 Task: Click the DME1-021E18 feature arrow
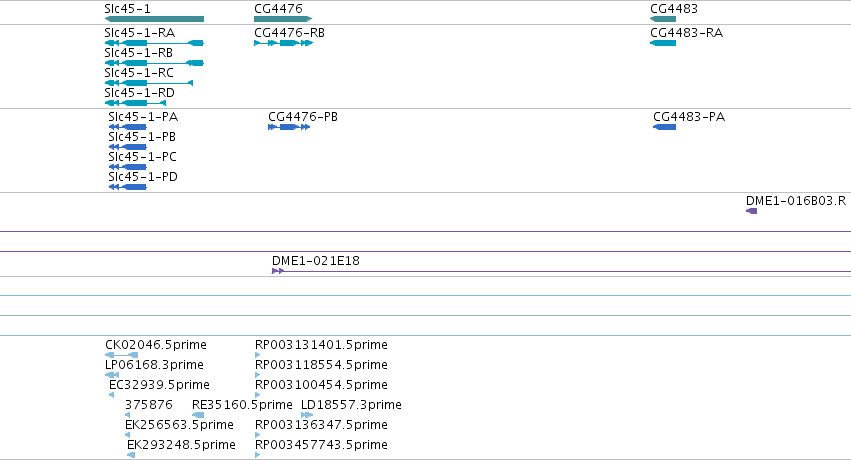[x=278, y=271]
